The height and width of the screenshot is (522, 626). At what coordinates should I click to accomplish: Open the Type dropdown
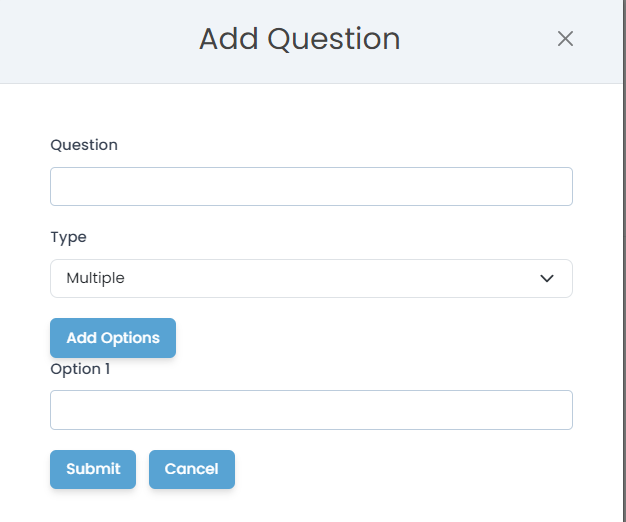pyautogui.click(x=311, y=279)
